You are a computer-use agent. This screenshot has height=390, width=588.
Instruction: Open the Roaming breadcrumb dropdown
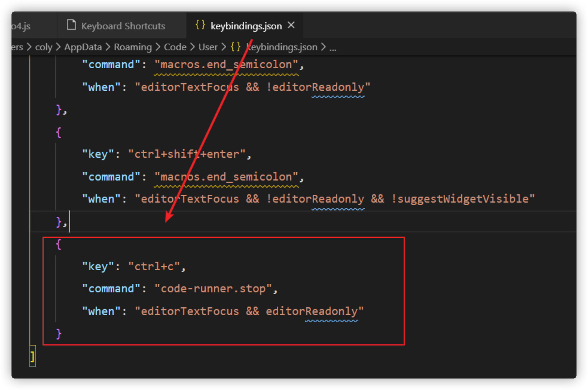[132, 47]
